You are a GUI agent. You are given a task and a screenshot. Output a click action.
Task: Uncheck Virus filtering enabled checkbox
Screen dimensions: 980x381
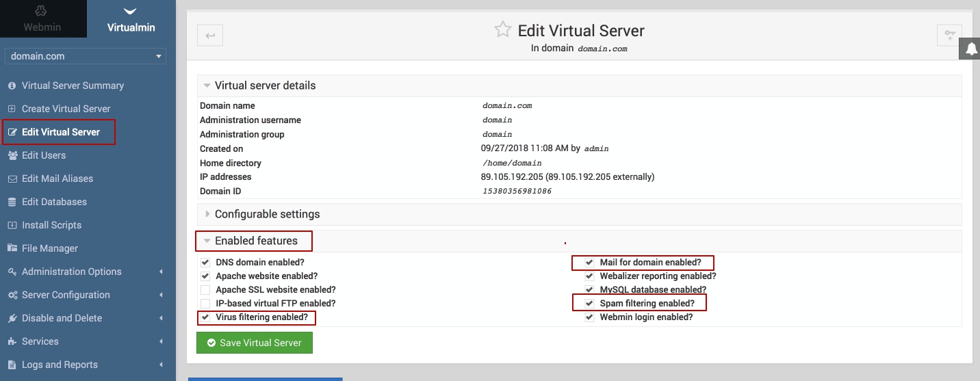pos(205,317)
